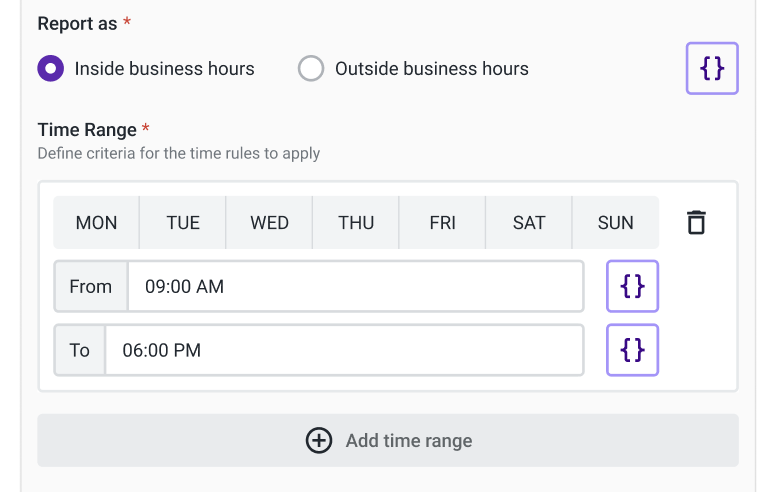Toggle the MON day selector
The width and height of the screenshot is (778, 492).
[96, 223]
